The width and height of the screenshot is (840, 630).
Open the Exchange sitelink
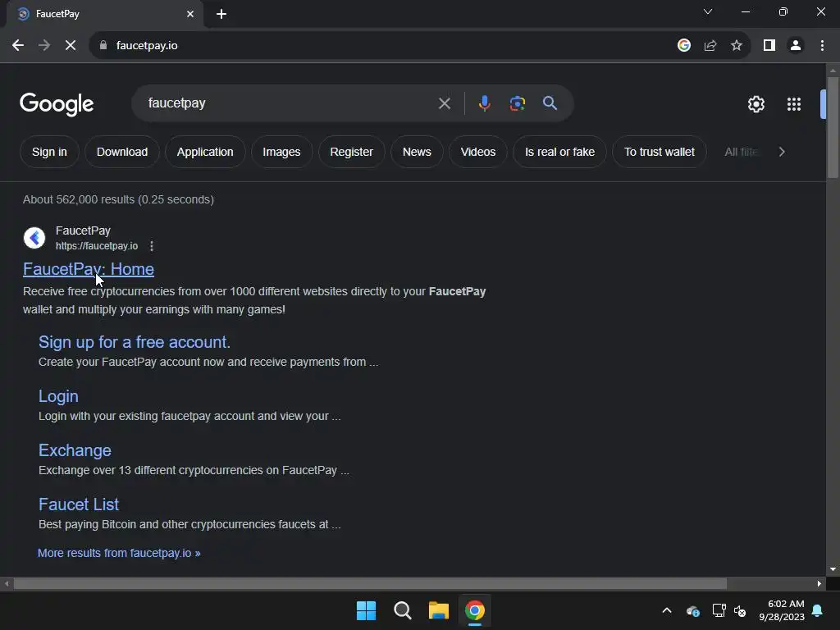[x=75, y=450]
